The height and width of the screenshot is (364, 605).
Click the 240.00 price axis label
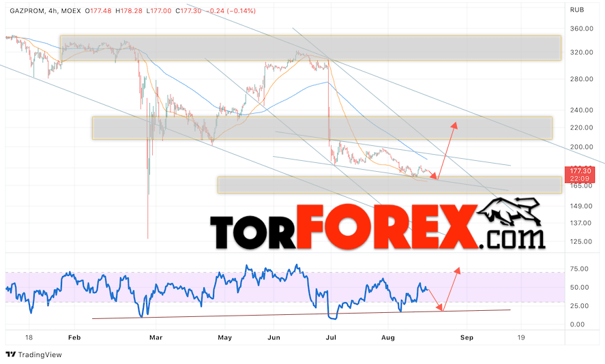click(581, 110)
